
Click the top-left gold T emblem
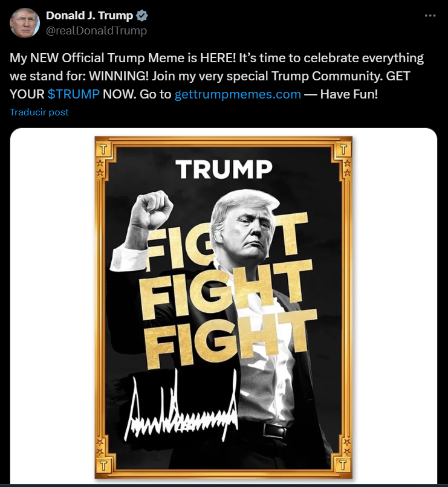(x=104, y=149)
